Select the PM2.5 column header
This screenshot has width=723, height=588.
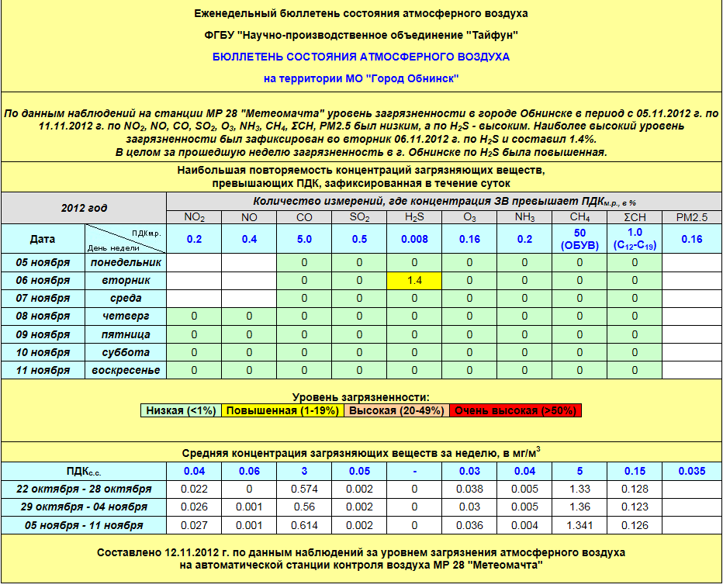click(691, 217)
